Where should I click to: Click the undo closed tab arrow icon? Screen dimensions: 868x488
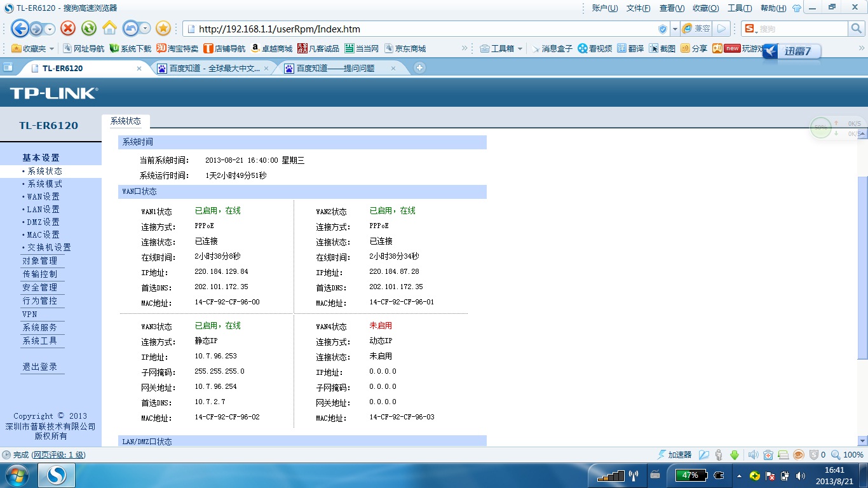(130, 28)
